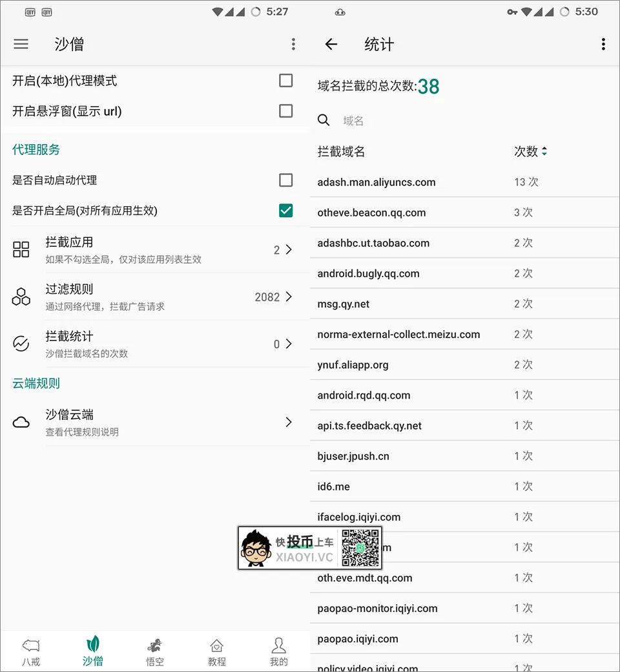Screen dimensions: 620x672
Task: Select row android.rqd.qq.com
Action: tap(464, 395)
